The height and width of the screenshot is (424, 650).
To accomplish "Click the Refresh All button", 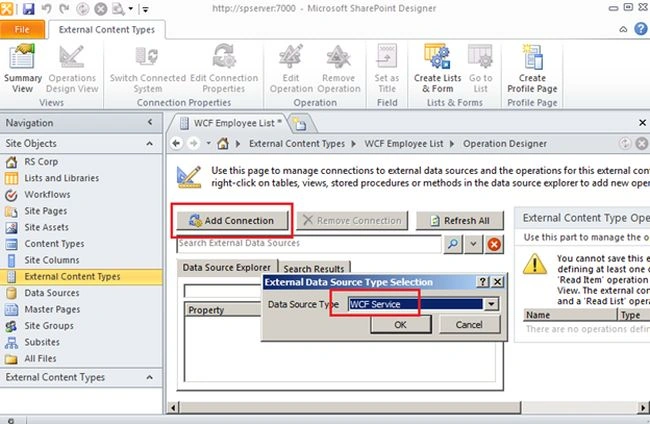I will 460,220.
